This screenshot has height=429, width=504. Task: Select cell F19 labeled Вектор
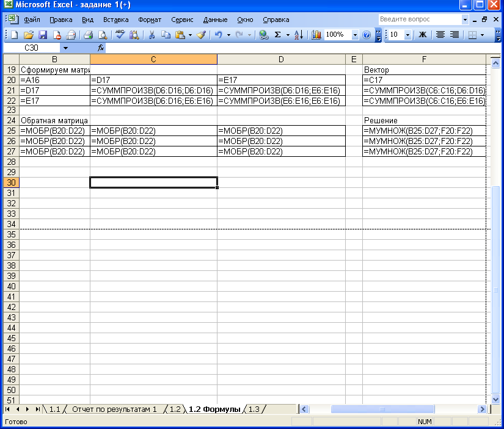click(x=424, y=70)
